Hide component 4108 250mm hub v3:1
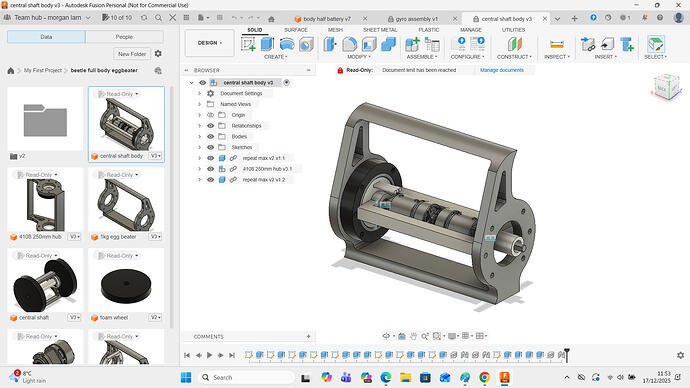 click(x=210, y=169)
